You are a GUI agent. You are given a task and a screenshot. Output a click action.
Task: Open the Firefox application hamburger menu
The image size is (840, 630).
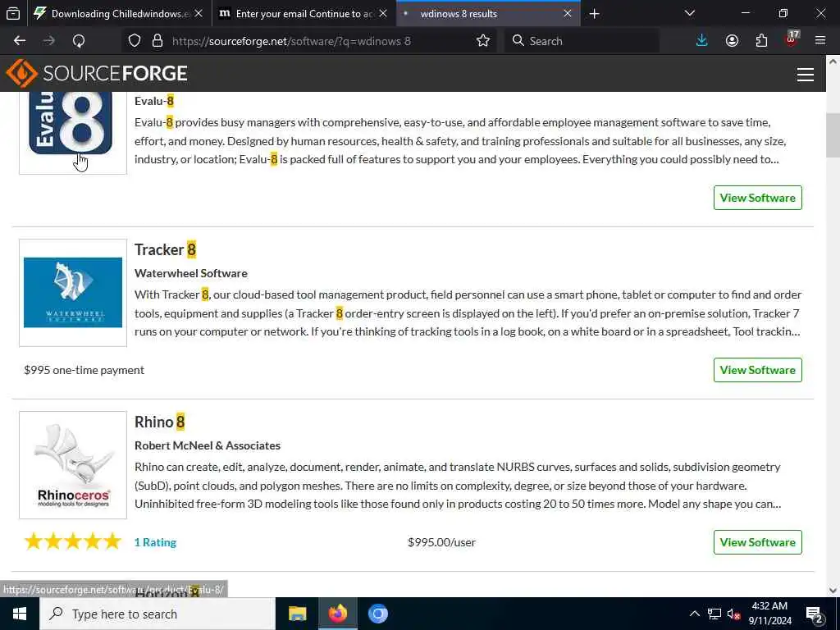820,41
